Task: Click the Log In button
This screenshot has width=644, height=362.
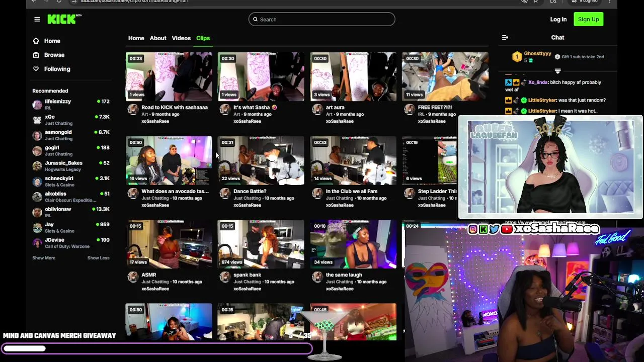Action: point(558,19)
